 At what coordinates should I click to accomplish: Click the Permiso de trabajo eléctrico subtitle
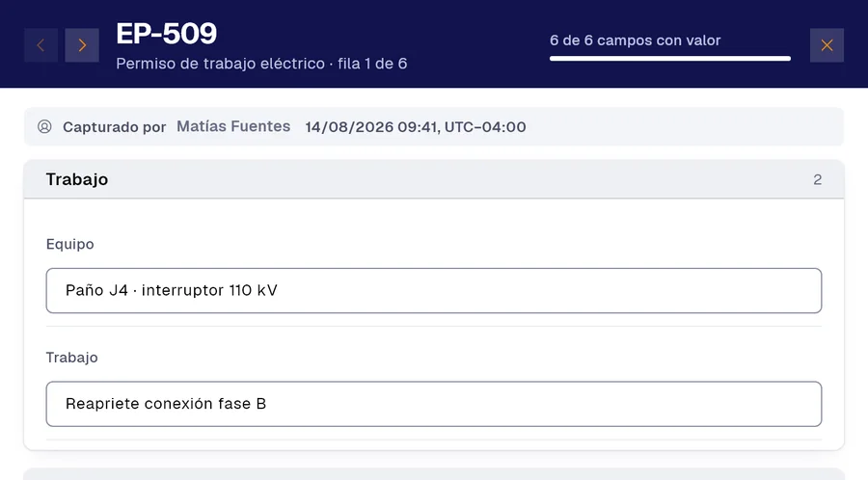click(x=220, y=64)
